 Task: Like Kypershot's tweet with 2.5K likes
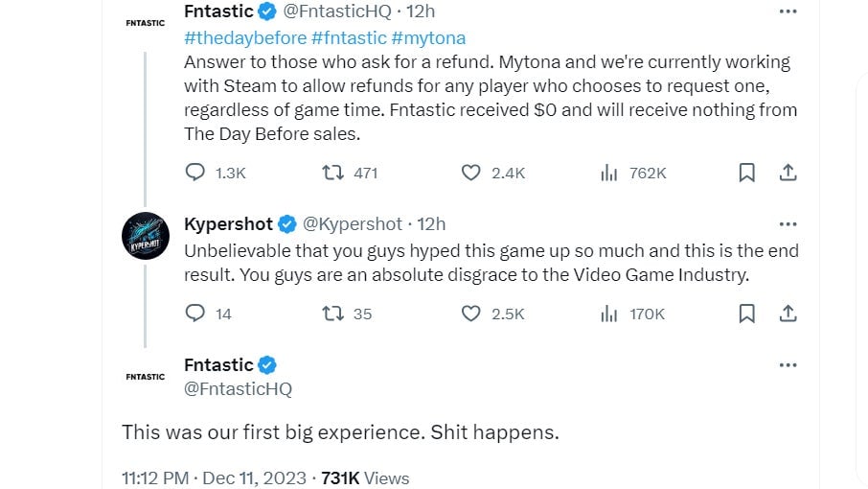pos(470,314)
